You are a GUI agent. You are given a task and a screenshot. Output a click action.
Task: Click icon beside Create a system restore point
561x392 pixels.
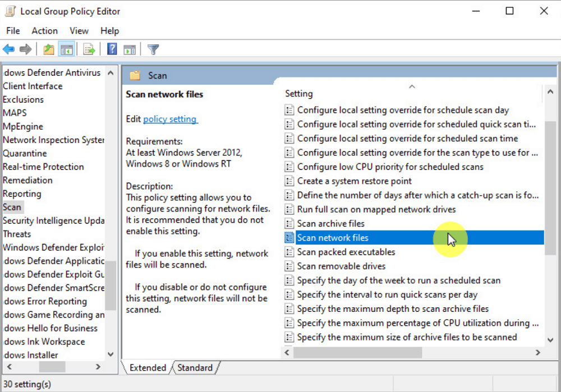(x=289, y=181)
